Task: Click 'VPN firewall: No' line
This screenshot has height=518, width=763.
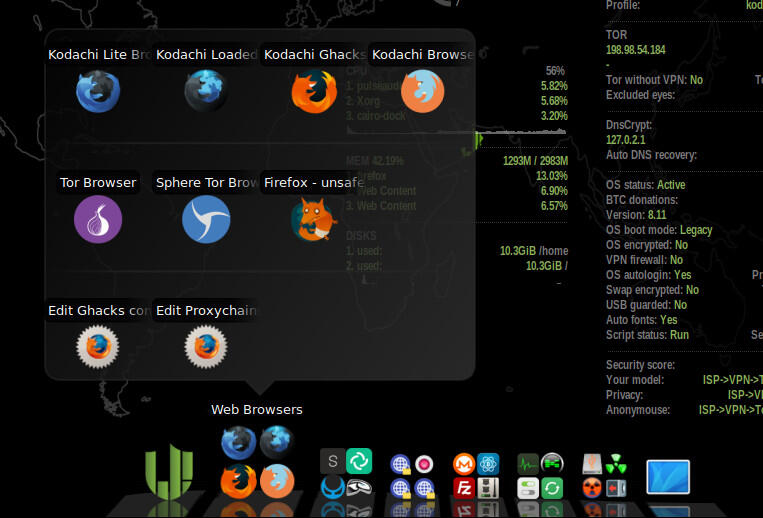Action: [x=644, y=260]
